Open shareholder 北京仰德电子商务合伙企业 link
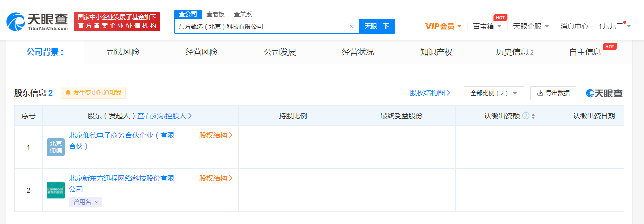Viewport: 644px width, 224px height. coord(121,141)
